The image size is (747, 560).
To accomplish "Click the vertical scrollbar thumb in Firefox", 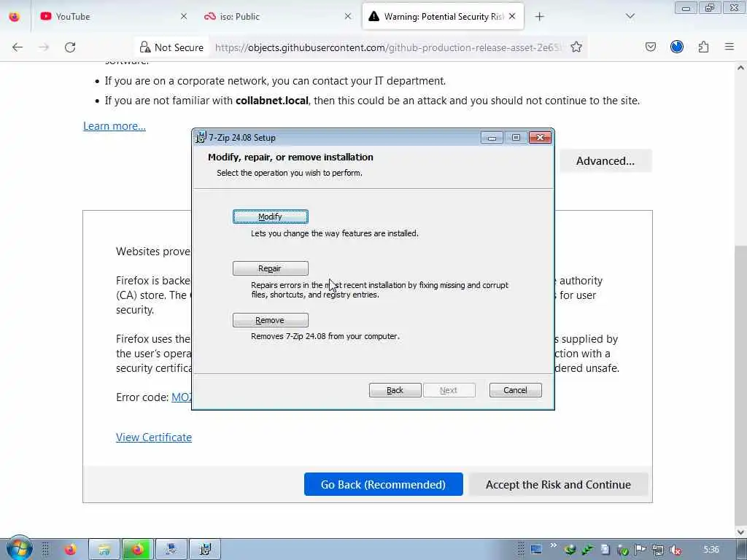I will pos(740,385).
